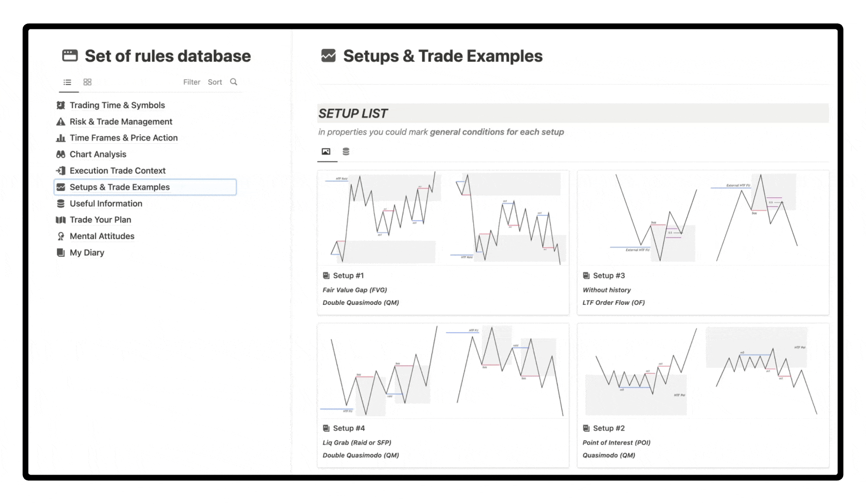Open Setup #4 card title

tap(349, 428)
